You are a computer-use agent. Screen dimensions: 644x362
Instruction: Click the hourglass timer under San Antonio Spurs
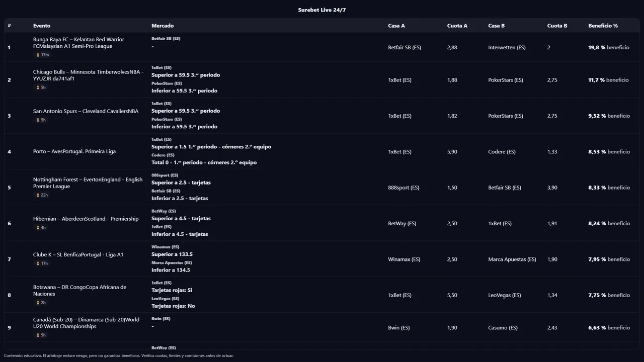coord(38,120)
